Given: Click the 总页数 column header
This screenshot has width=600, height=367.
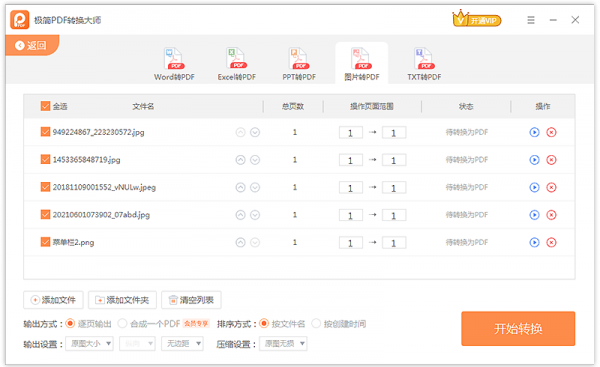Looking at the screenshot, I should tap(293, 106).
